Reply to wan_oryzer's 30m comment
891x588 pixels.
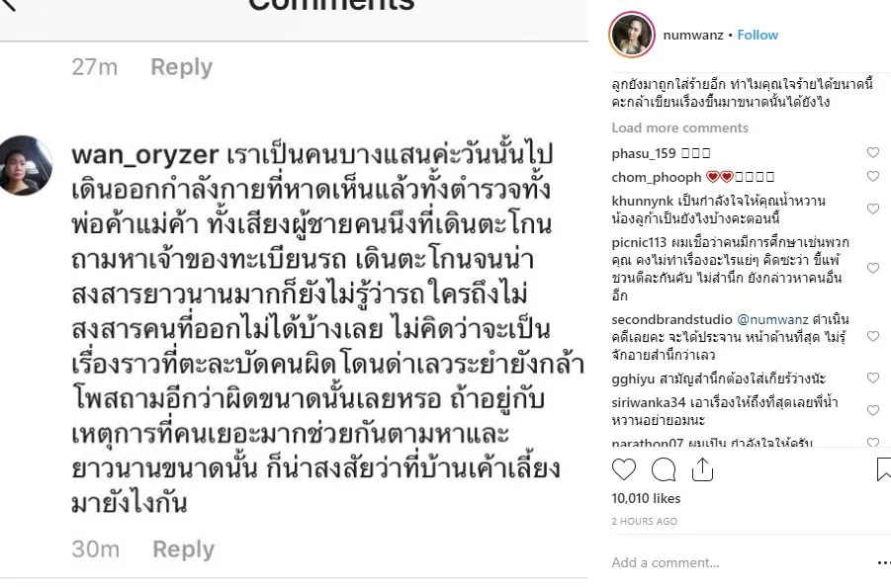[184, 549]
